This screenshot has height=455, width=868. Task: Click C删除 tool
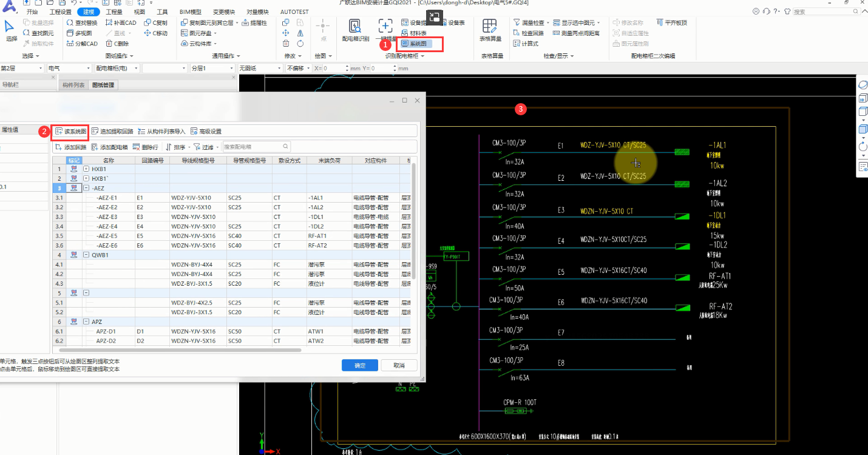117,44
